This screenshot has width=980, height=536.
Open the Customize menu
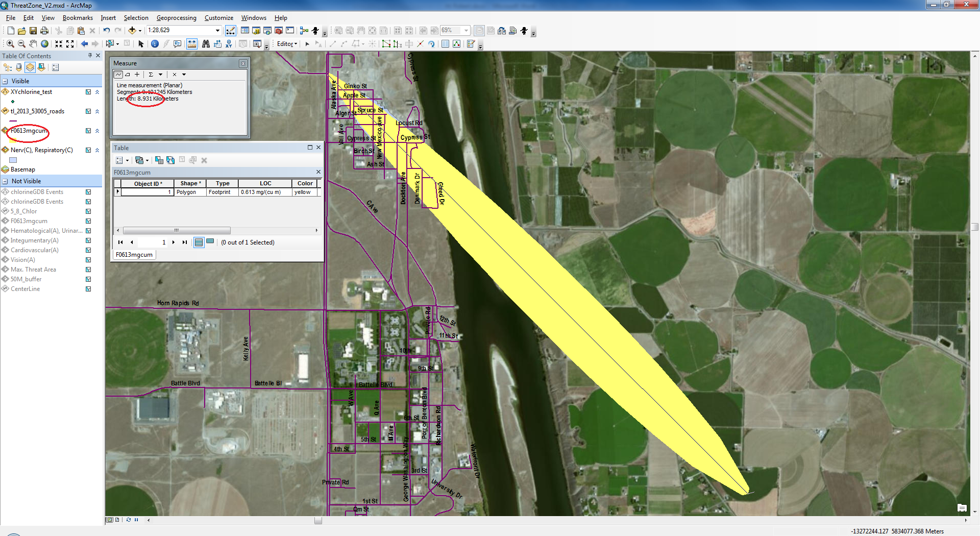point(219,18)
